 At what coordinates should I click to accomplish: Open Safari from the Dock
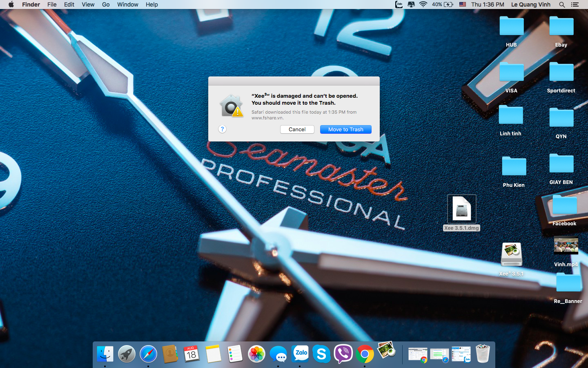(148, 354)
